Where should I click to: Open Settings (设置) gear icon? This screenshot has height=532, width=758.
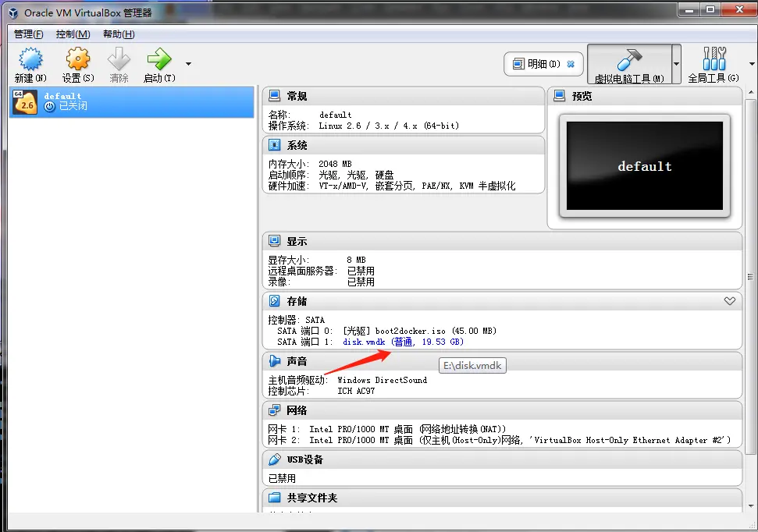78,59
